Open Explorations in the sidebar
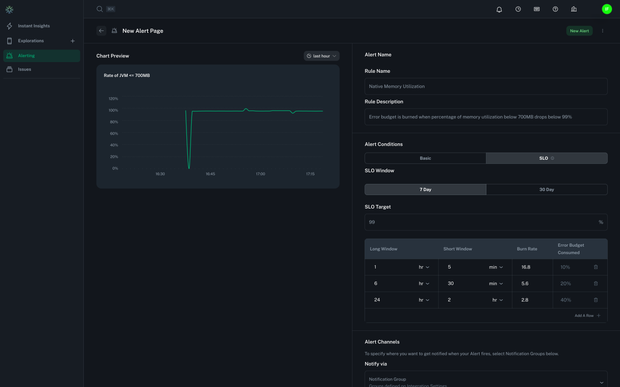Screen dimensions: 620x387 (31, 41)
